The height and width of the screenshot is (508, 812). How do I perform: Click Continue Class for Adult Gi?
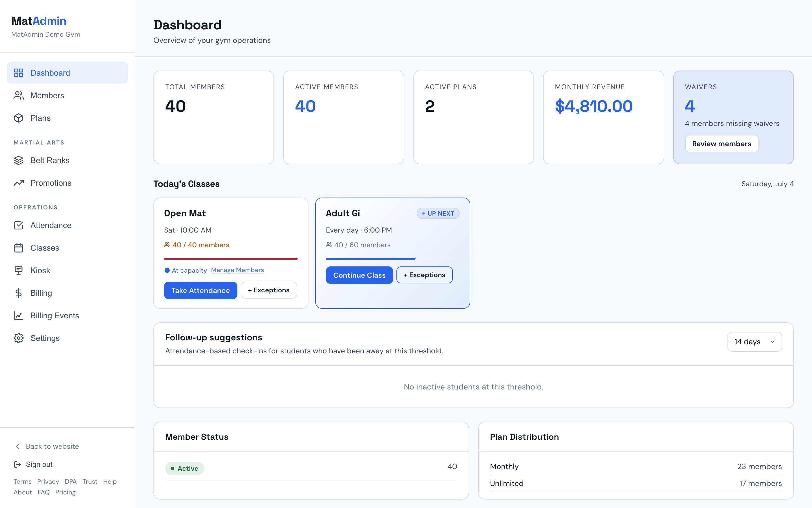point(359,275)
